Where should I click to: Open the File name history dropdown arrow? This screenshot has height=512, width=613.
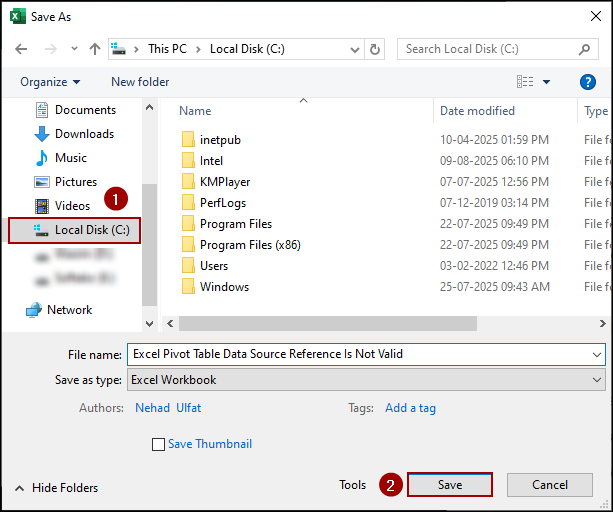click(x=597, y=354)
